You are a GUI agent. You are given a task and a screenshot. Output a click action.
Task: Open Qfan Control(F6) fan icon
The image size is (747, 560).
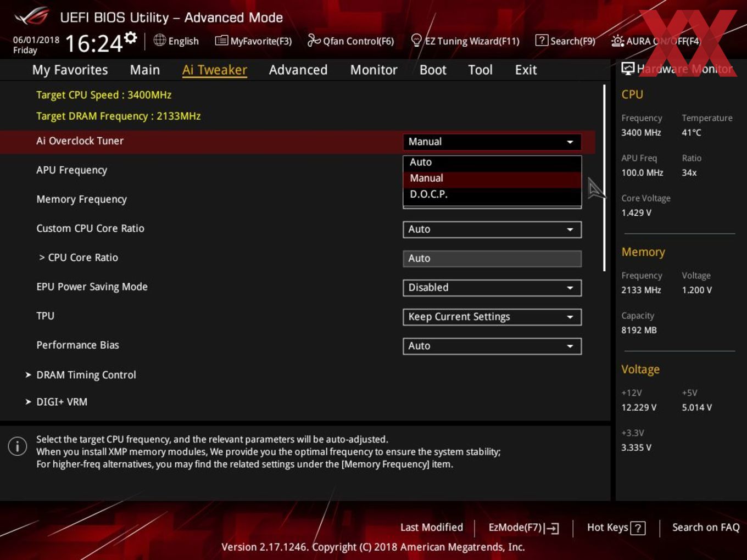click(314, 40)
